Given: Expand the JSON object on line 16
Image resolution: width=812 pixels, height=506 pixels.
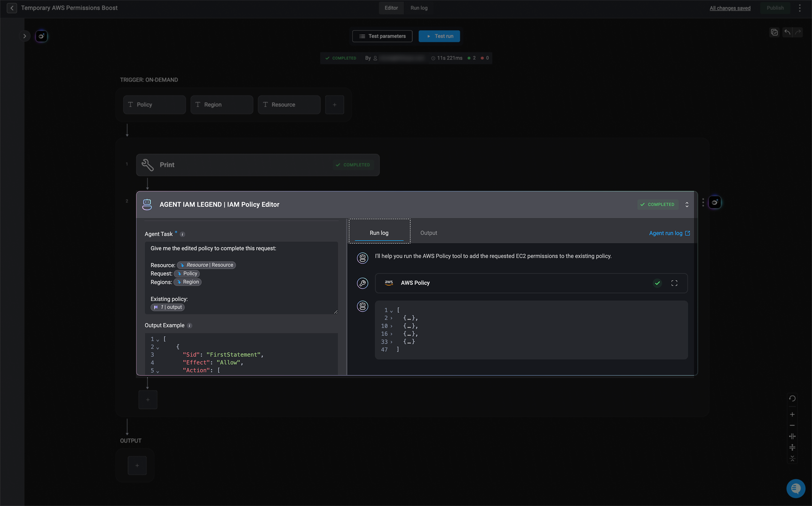Looking at the screenshot, I should click(x=391, y=334).
